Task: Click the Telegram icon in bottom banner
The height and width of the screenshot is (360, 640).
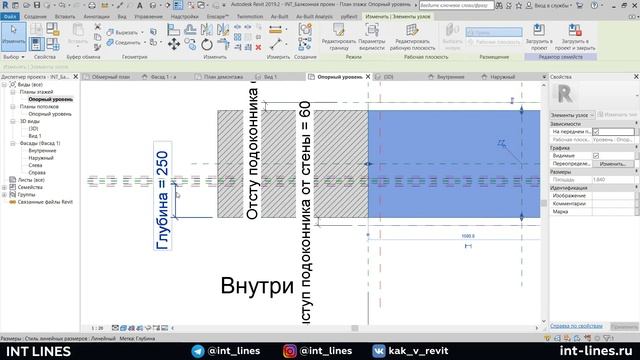Action: [198, 351]
